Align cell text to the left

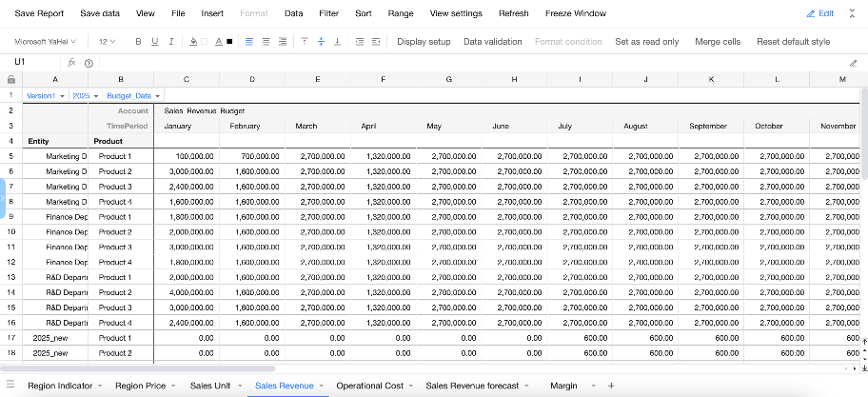pyautogui.click(x=249, y=42)
